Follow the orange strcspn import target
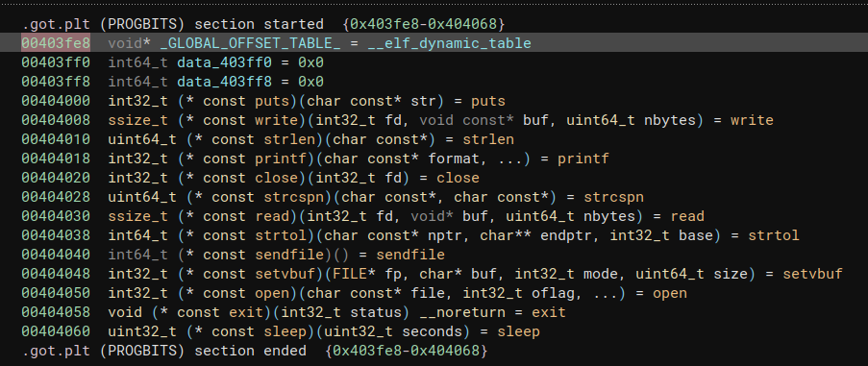The height and width of the screenshot is (366, 868). point(613,197)
